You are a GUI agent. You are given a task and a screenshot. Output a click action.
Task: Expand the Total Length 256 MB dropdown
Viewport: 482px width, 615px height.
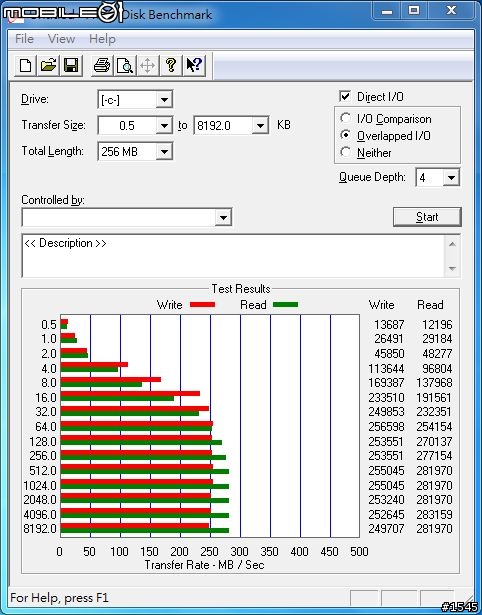pyautogui.click(x=164, y=152)
